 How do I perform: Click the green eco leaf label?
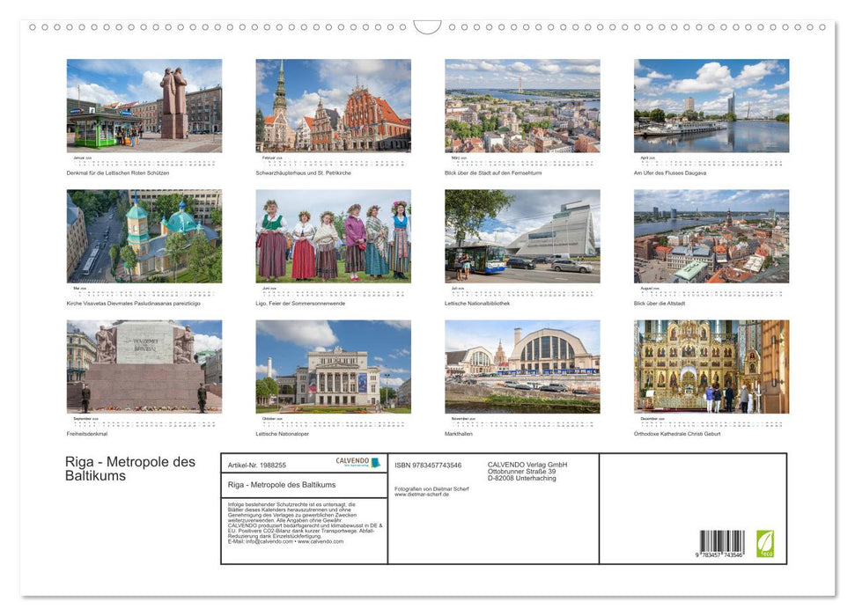pyautogui.click(x=767, y=544)
